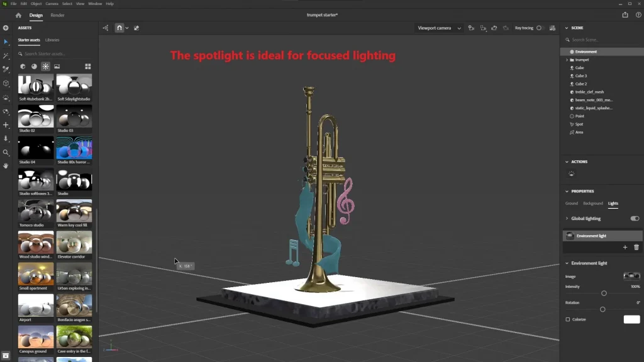This screenshot has width=644, height=362.
Task: Select the Zoom magnifier tool
Action: coord(6,153)
